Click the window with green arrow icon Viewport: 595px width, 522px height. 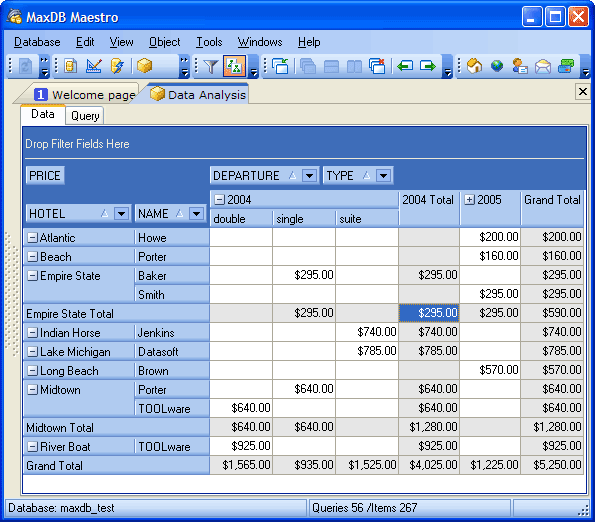pos(280,66)
